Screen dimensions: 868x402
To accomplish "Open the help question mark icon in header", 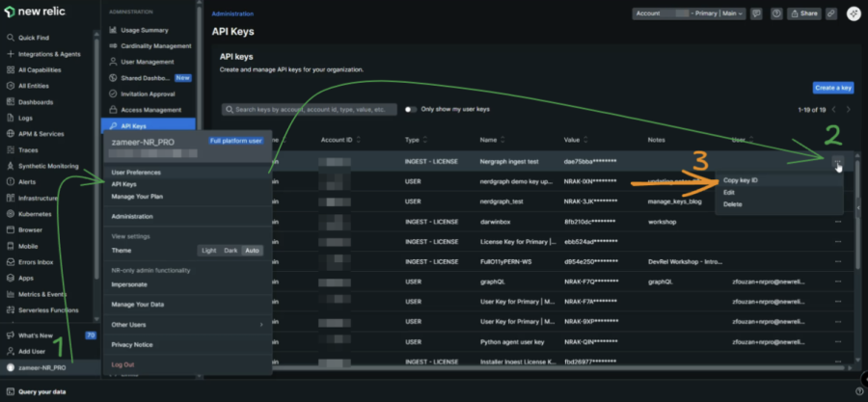I will pyautogui.click(x=776, y=13).
